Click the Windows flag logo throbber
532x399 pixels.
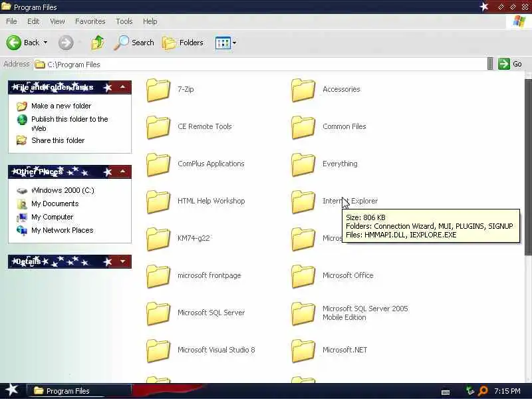click(519, 21)
